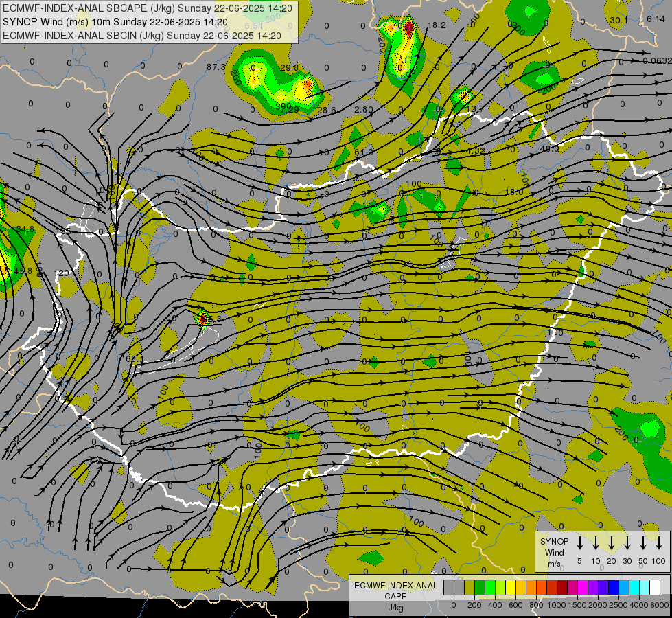Click the CAPE legend's 2500 tick label
The height and width of the screenshot is (618, 672).
click(x=618, y=605)
